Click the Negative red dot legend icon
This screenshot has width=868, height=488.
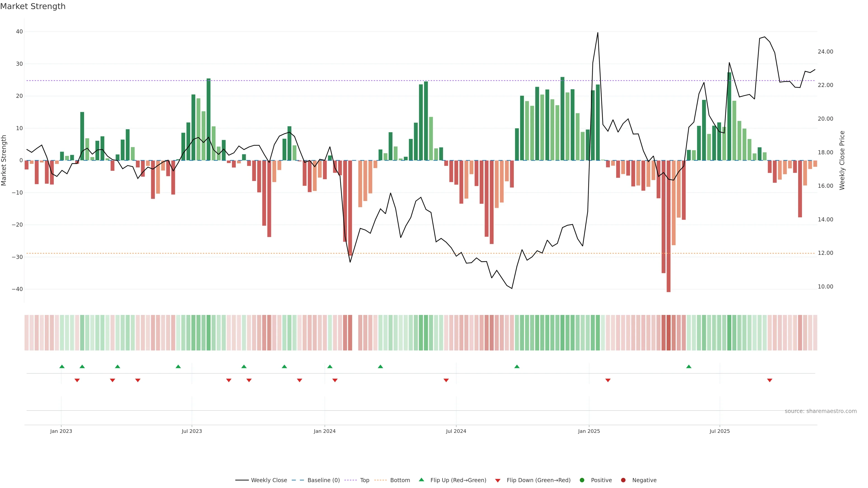(x=623, y=480)
